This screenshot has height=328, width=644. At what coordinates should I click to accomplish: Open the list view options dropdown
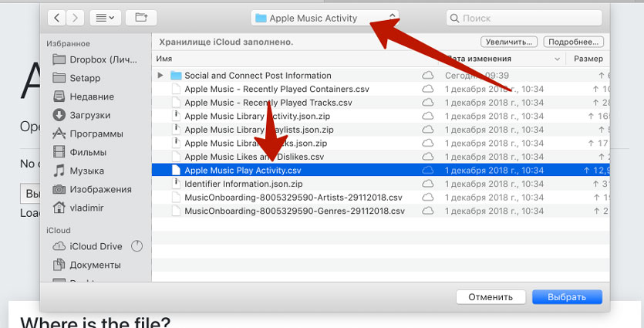tap(105, 18)
